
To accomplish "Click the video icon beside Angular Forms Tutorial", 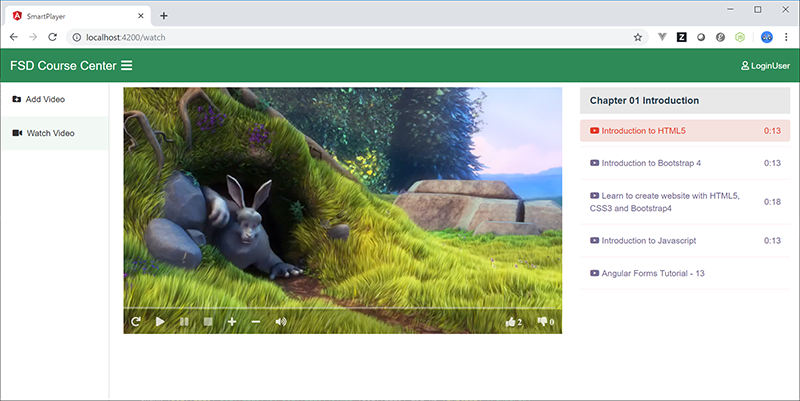I will pos(594,273).
